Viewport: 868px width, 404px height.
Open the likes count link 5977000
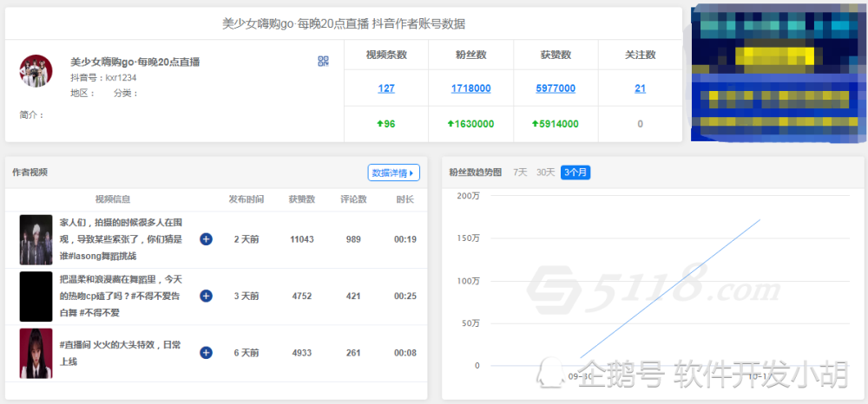coord(556,88)
